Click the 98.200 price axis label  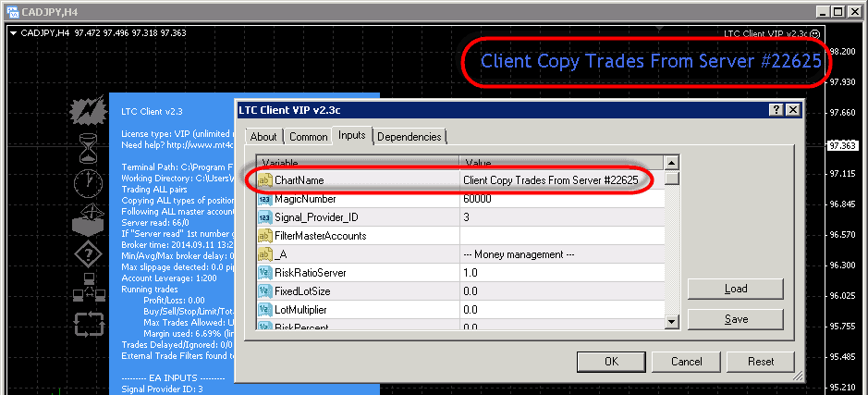(x=843, y=51)
